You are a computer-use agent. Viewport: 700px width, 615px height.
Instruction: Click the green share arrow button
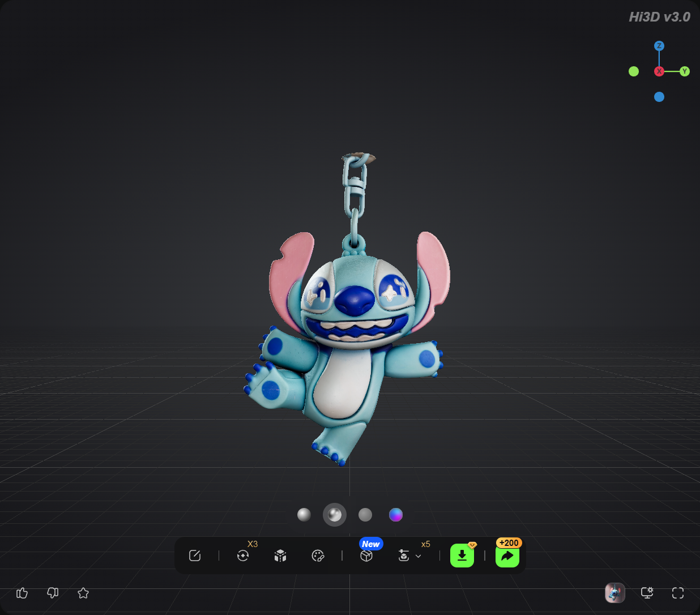(x=507, y=556)
